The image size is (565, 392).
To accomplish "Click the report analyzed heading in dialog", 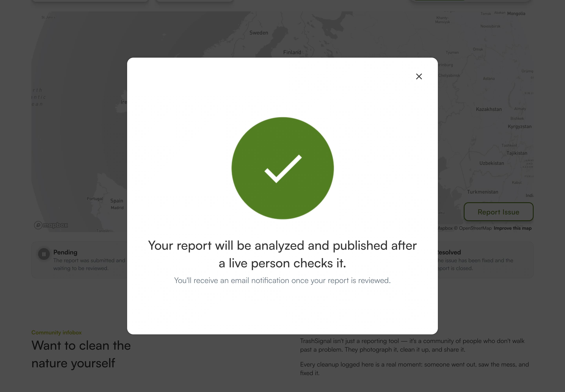I will pos(282,254).
